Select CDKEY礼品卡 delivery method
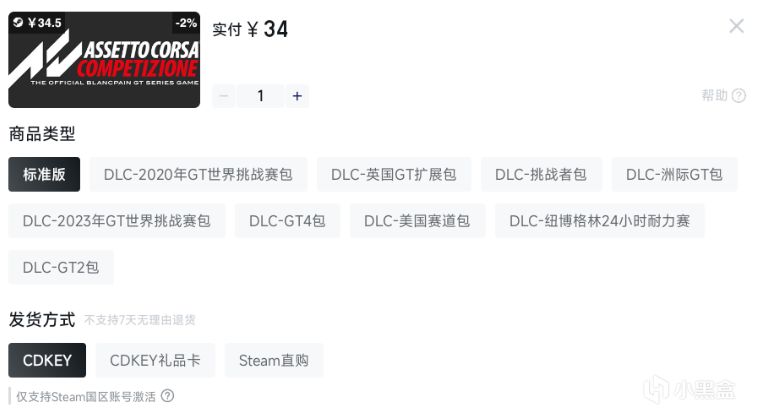Screen dimensions: 757x415 point(155,360)
